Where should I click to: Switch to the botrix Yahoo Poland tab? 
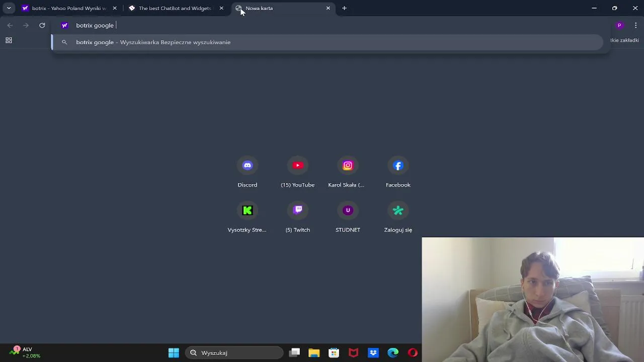68,8
